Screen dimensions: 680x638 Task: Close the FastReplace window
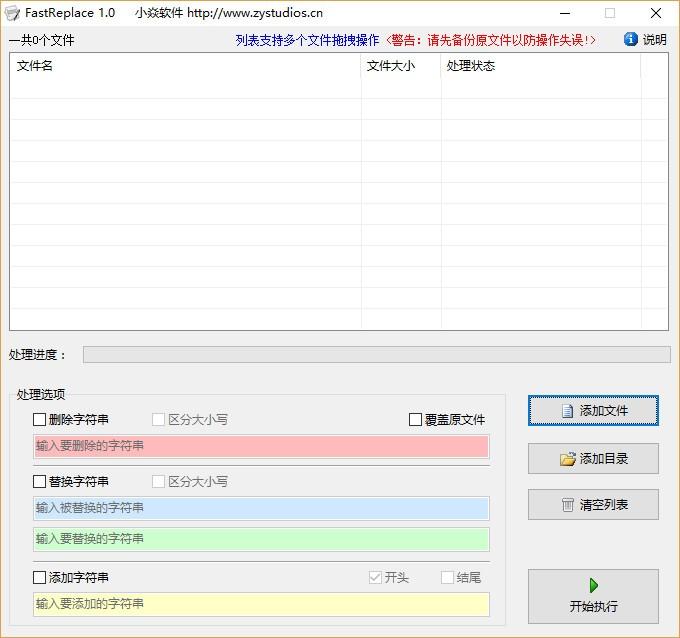(x=656, y=13)
